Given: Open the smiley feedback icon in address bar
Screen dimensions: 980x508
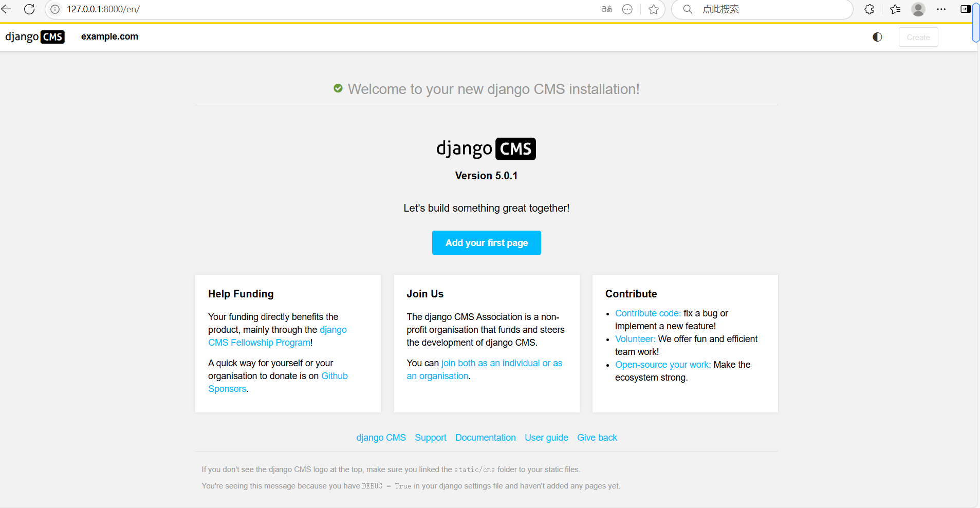Looking at the screenshot, I should coord(627,9).
